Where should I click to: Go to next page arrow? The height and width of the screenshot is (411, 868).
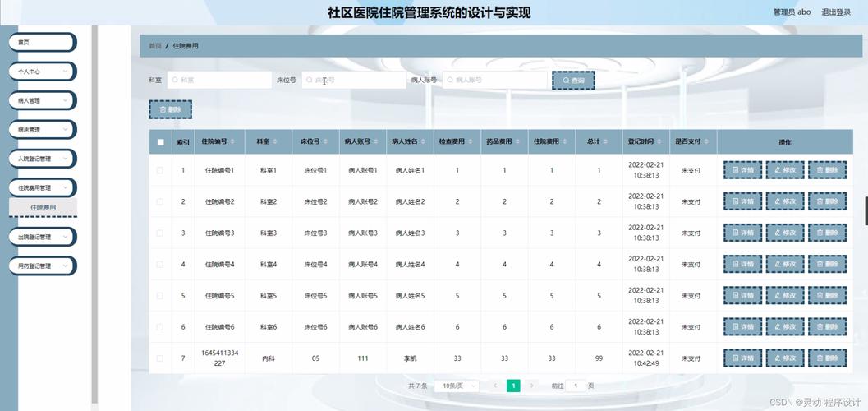[532, 386]
